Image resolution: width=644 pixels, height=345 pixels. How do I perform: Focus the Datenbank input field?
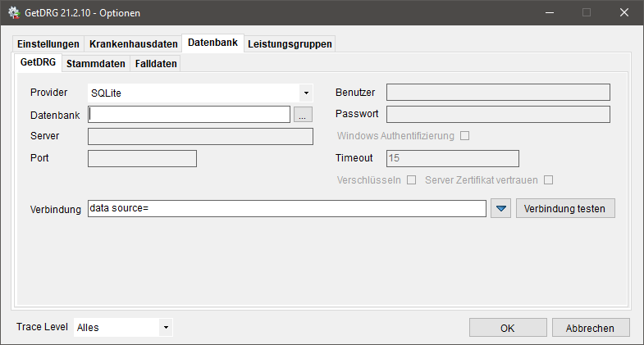pos(189,115)
